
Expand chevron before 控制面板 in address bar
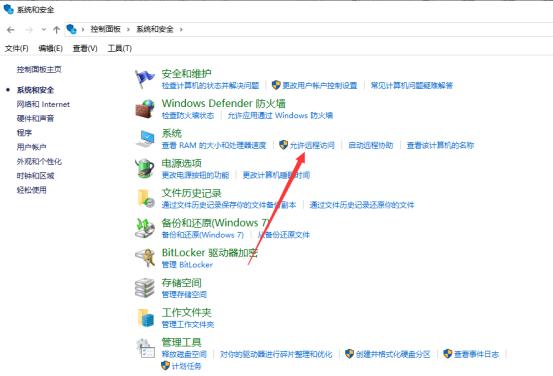pos(83,30)
